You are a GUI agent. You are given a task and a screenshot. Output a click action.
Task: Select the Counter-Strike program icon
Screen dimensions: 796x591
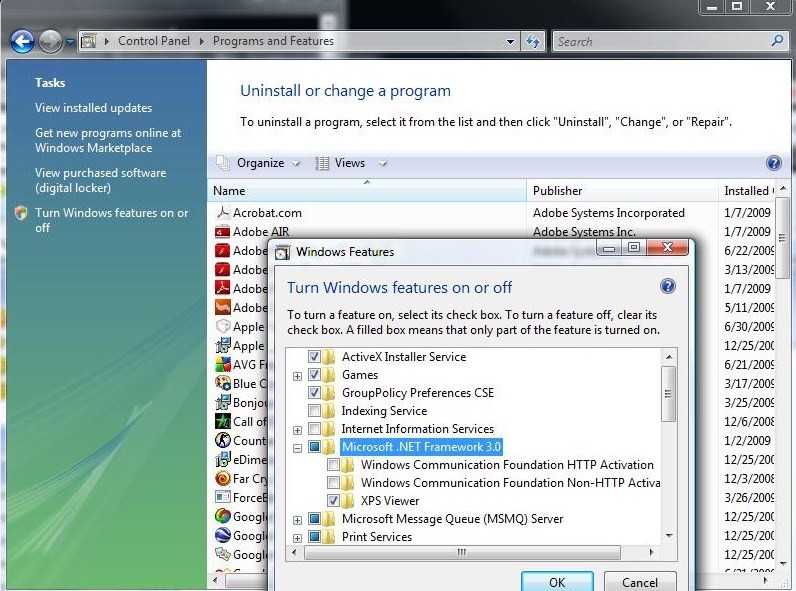click(222, 440)
